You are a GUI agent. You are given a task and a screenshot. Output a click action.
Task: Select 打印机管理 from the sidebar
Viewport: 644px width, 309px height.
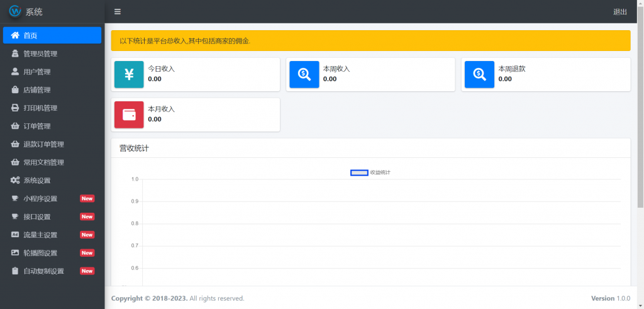(x=52, y=108)
